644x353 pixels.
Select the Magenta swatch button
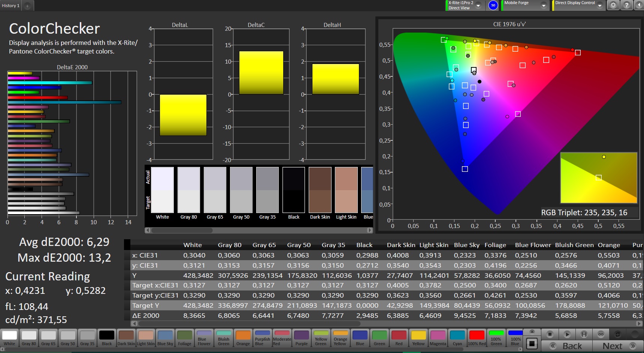pyautogui.click(x=438, y=338)
